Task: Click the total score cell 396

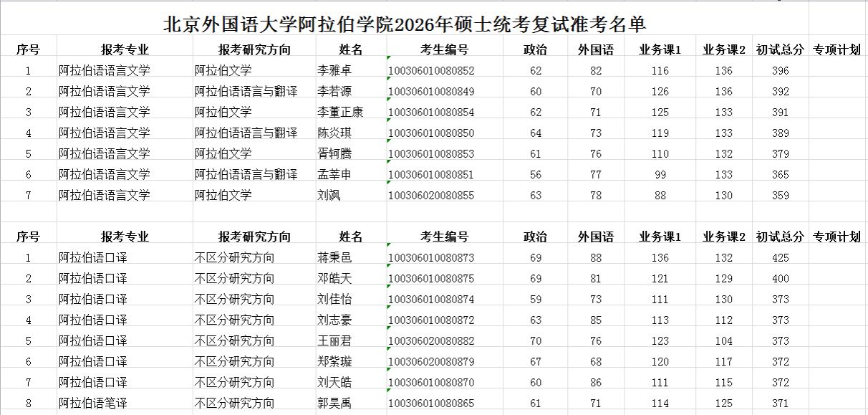Action: [780, 71]
